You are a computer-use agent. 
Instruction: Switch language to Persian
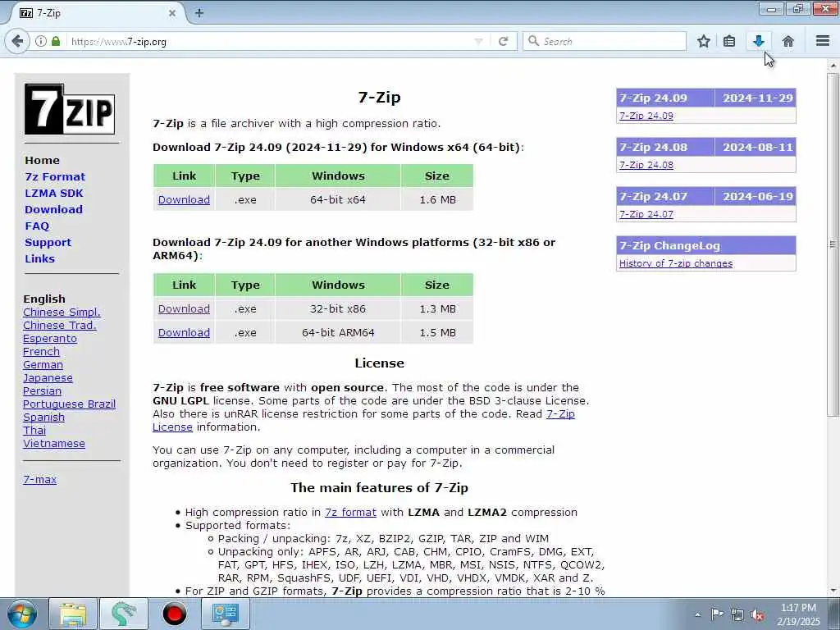42,391
